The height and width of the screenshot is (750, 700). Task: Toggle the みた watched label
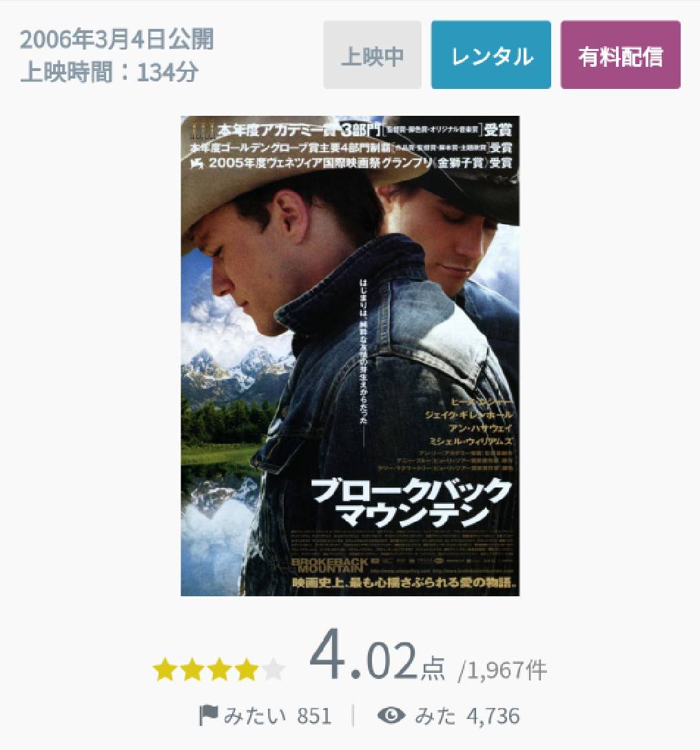(435, 716)
